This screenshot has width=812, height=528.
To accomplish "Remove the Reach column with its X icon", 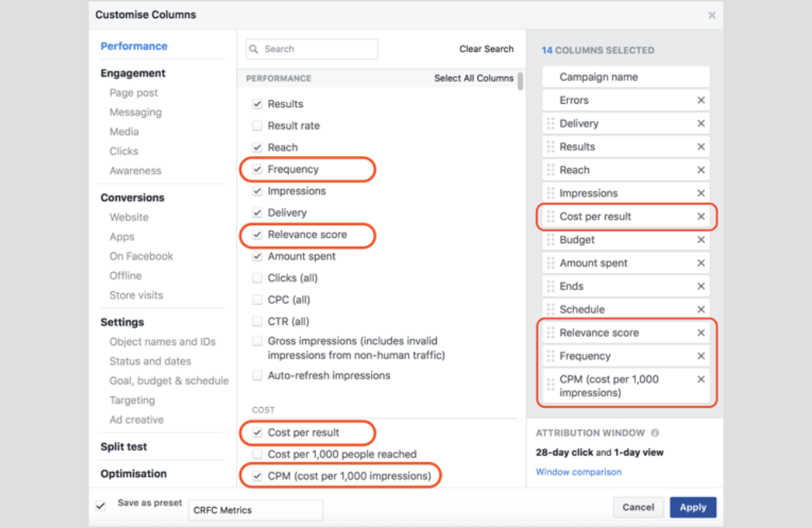I will click(702, 170).
